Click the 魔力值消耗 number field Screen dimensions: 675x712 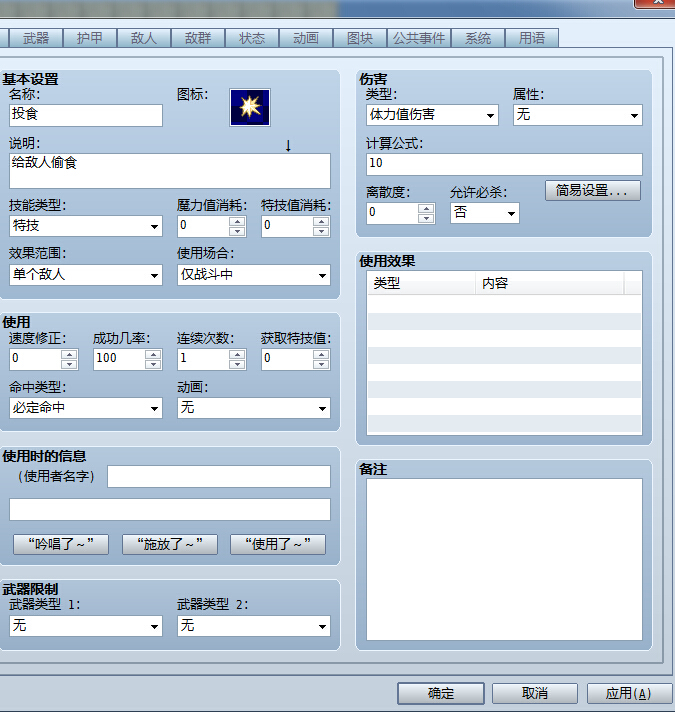(203, 226)
